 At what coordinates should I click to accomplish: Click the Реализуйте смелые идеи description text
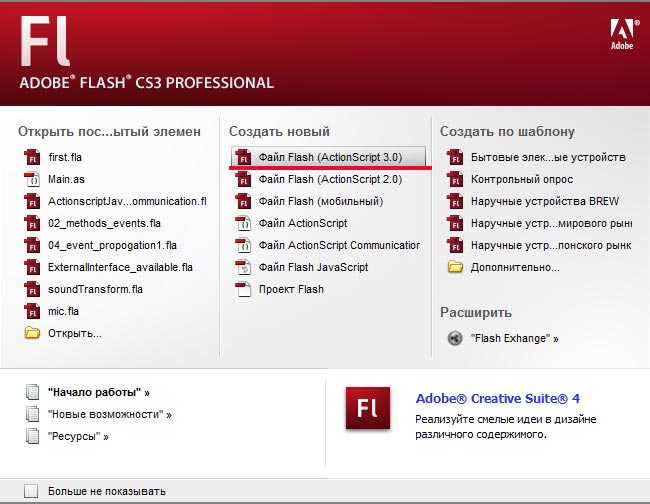coord(506,426)
